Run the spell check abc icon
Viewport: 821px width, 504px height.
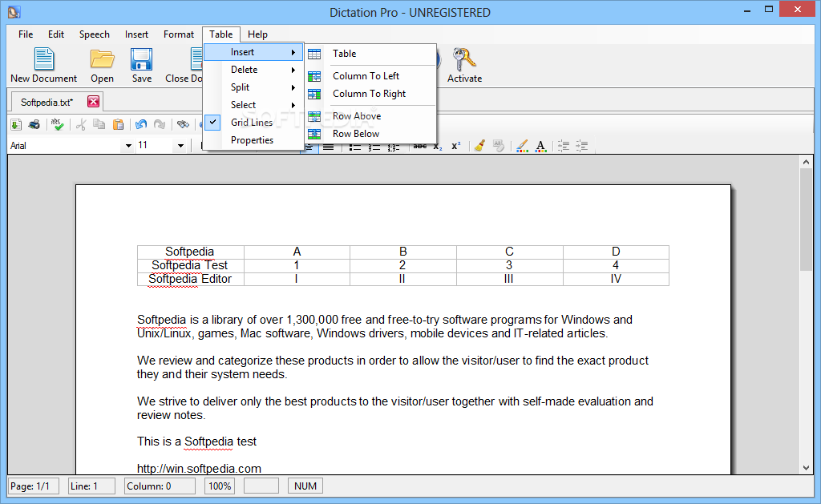(x=57, y=124)
